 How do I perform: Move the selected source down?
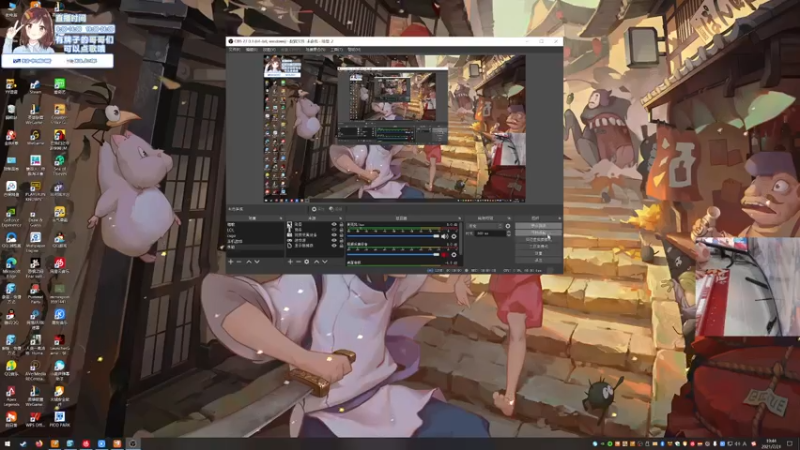(324, 262)
